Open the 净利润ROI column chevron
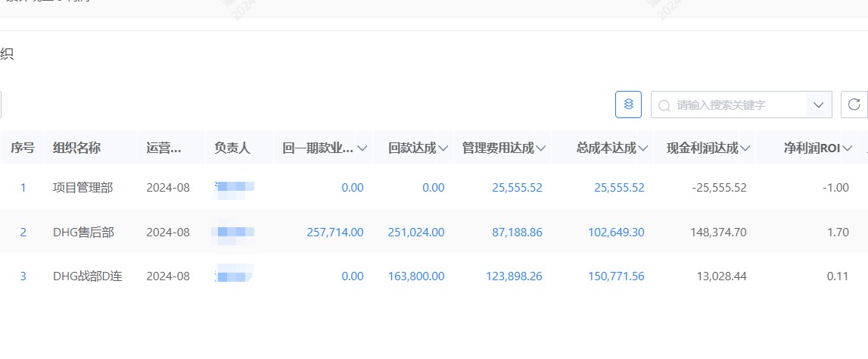Viewport: 868px width, 359px height. coord(848,148)
